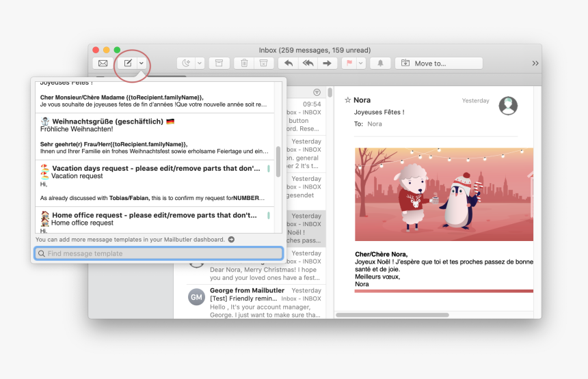Click Nora's contact avatar in the preview
588x379 pixels.
point(508,106)
